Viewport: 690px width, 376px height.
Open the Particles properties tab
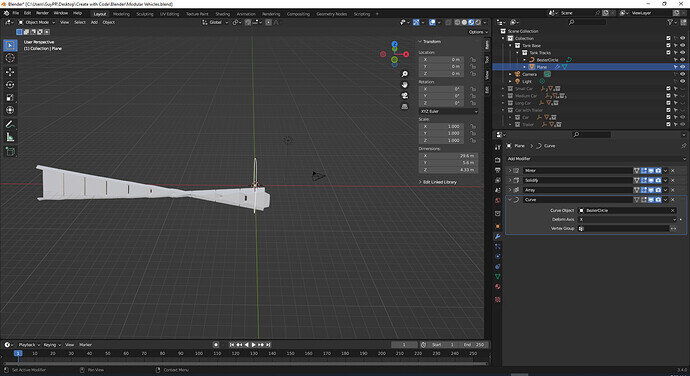coord(497,246)
